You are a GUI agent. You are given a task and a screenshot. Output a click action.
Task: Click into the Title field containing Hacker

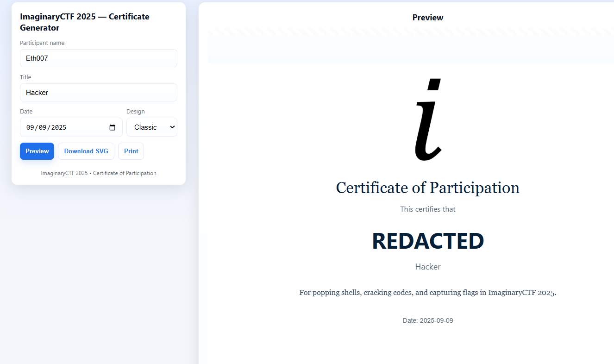[x=98, y=93]
